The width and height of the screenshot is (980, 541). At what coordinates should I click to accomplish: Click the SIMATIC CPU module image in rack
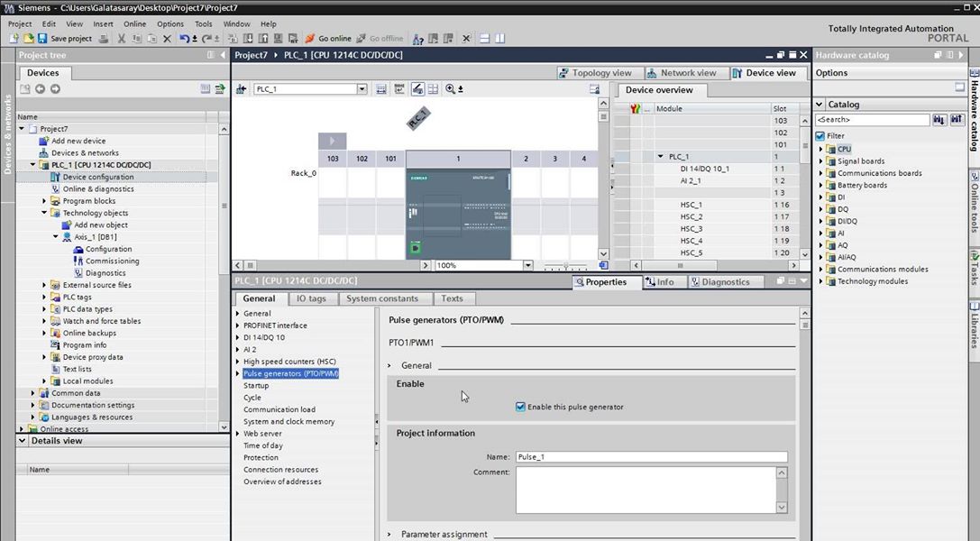click(x=458, y=214)
